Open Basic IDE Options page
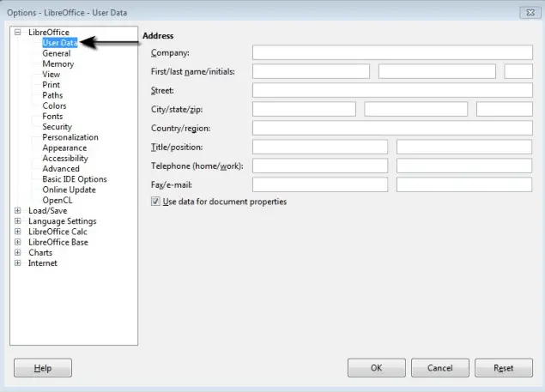Viewport: 545px width, 392px height. click(75, 179)
